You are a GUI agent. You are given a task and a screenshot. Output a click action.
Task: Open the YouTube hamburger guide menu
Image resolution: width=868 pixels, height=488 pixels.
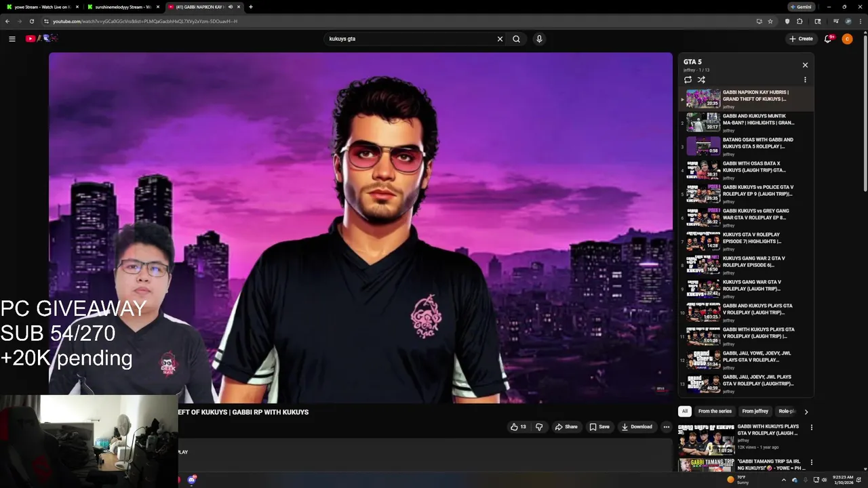(12, 39)
